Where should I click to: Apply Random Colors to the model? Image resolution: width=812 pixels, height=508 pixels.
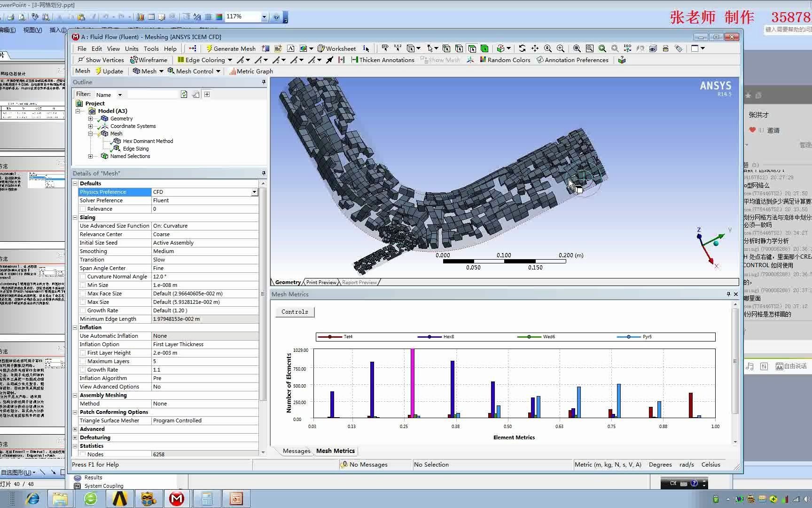(x=505, y=60)
